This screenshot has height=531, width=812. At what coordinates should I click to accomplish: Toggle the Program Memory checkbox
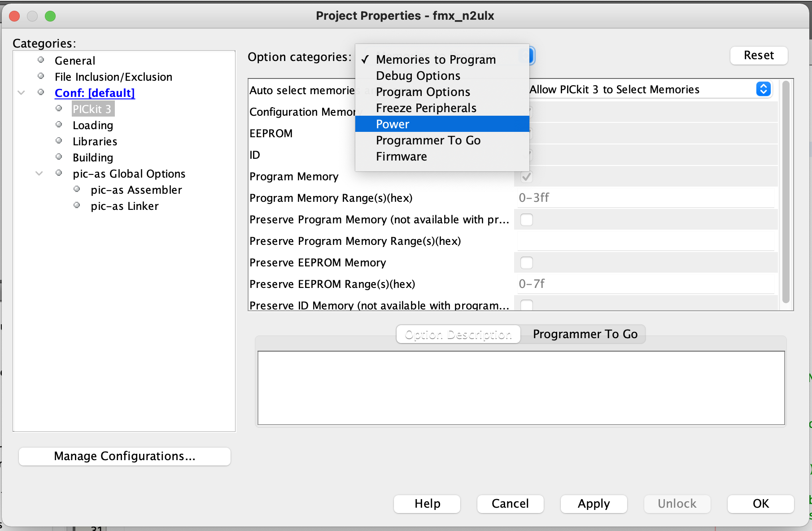coord(526,177)
